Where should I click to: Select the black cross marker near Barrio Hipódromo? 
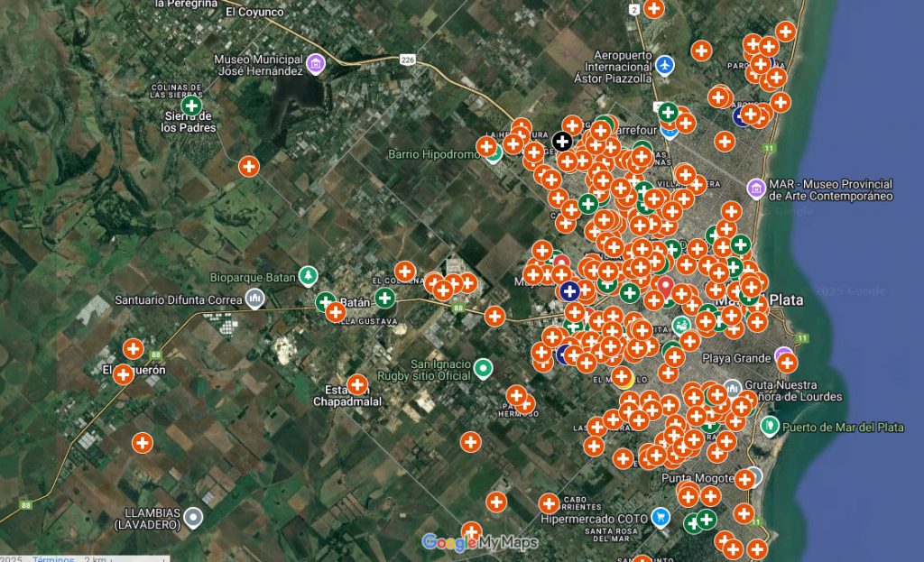click(562, 141)
